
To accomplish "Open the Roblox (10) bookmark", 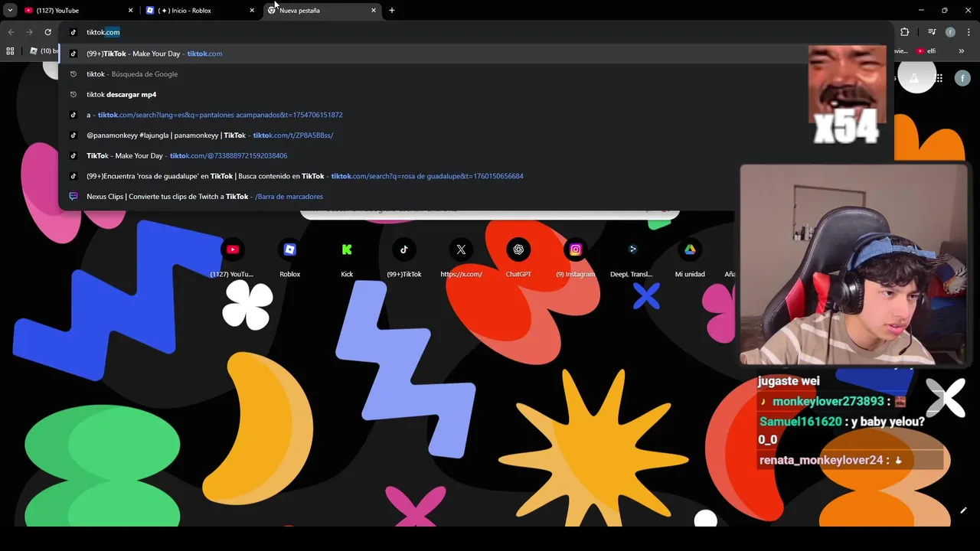I will 44,51.
